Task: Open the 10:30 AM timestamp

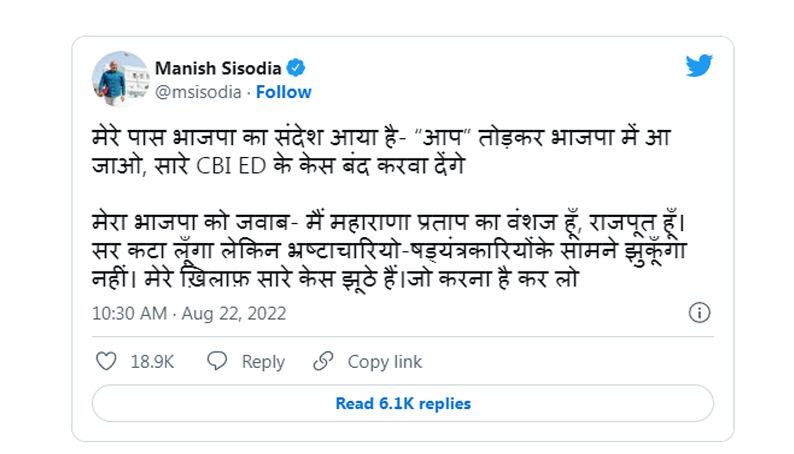Action: point(129,313)
